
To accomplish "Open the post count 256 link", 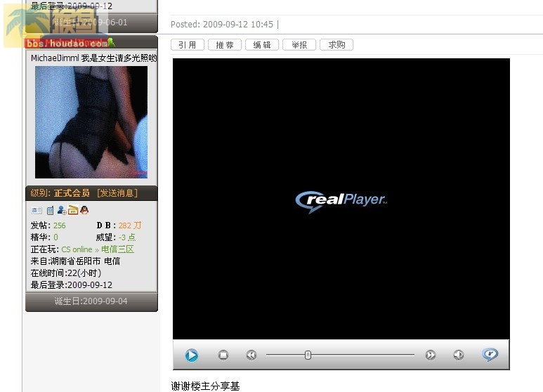I will [x=60, y=226].
